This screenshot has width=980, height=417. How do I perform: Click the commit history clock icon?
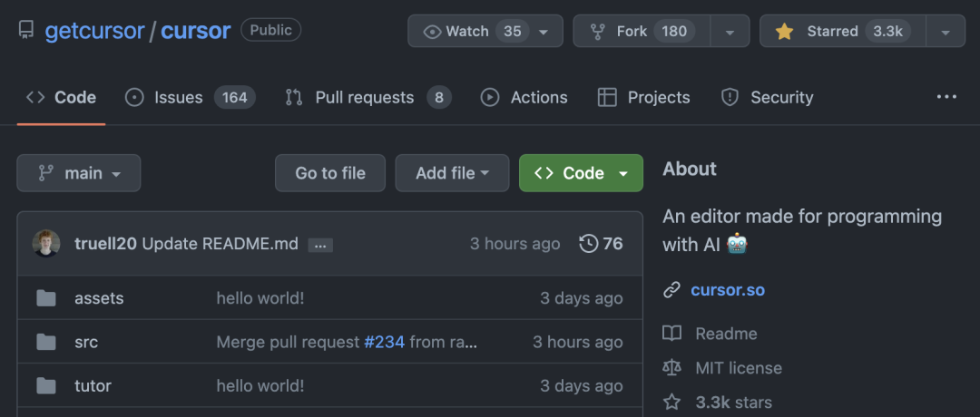[589, 243]
